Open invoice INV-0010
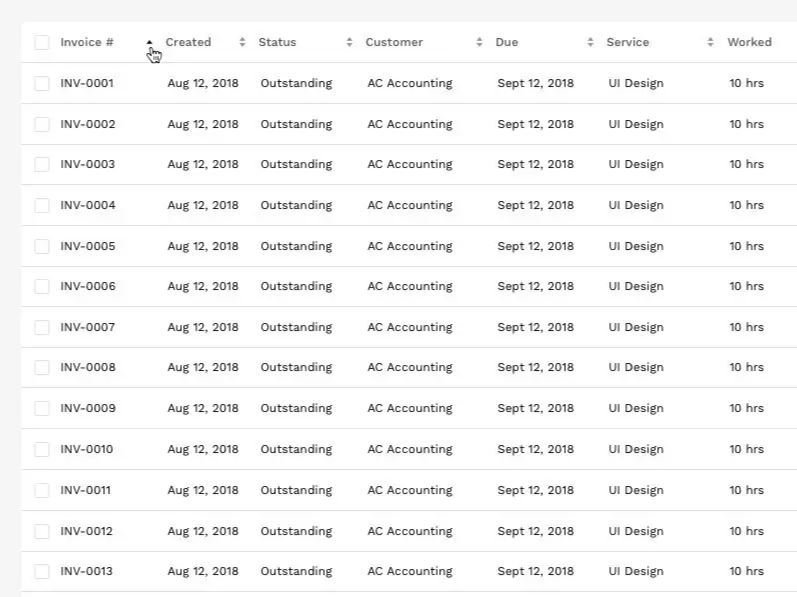 pyautogui.click(x=86, y=449)
